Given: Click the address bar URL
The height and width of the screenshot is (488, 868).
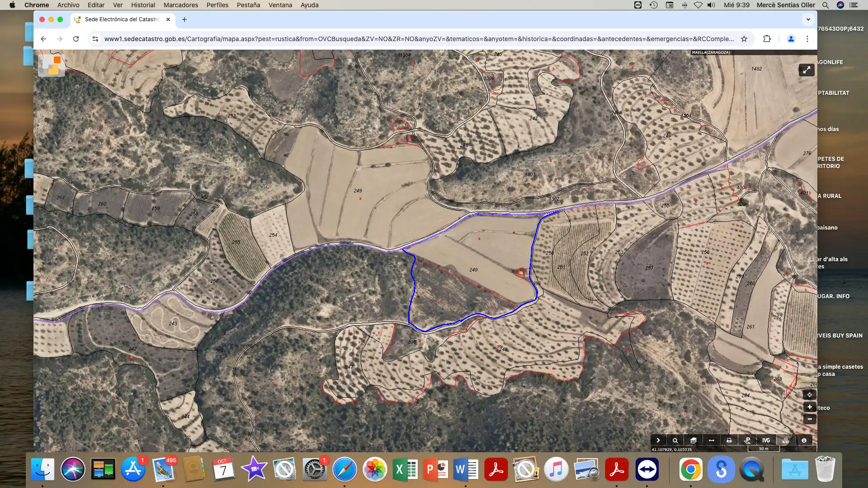Looking at the screenshot, I should [x=419, y=39].
